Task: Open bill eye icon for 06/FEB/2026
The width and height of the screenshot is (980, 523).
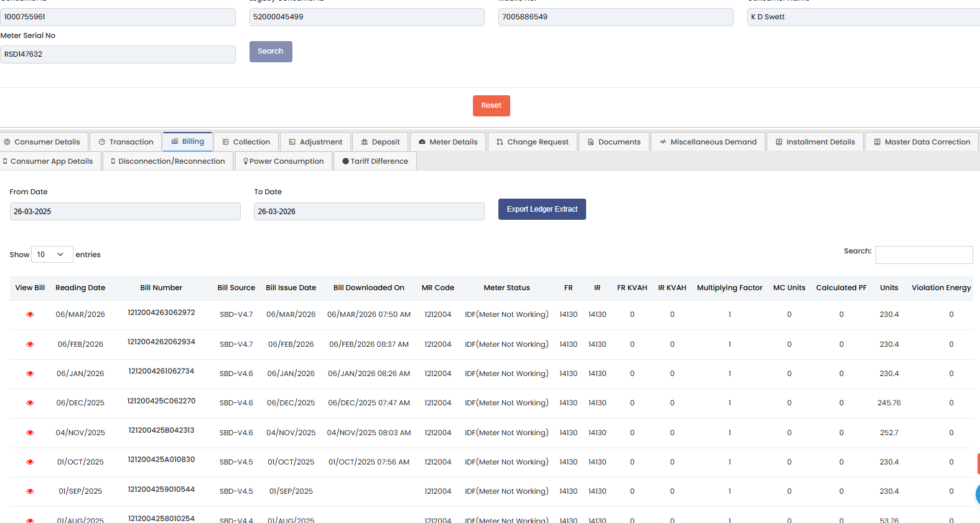Action: tap(30, 344)
